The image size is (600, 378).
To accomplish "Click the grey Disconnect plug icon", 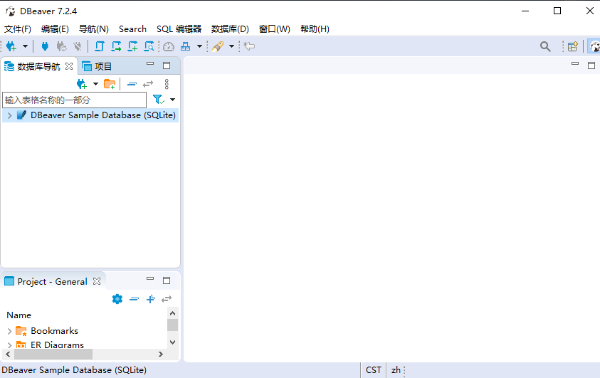I will 77,46.
